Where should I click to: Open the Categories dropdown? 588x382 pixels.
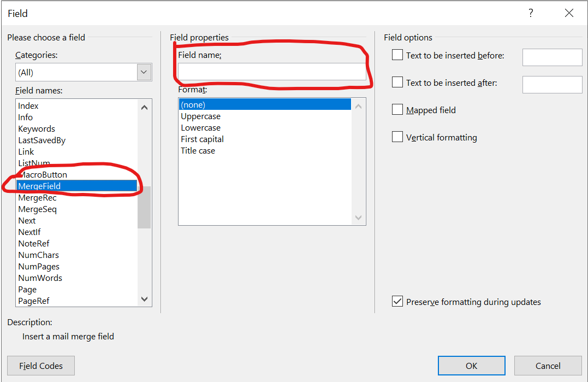[x=144, y=72]
